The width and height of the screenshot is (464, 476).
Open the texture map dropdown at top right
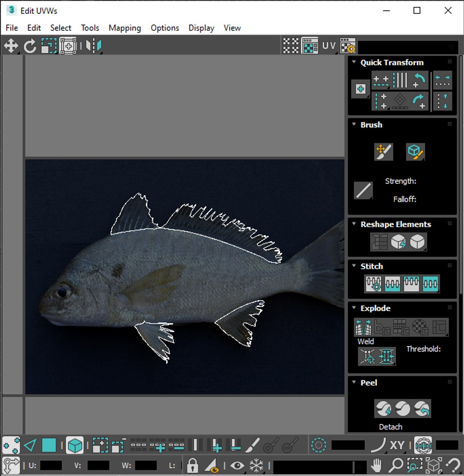coord(408,47)
